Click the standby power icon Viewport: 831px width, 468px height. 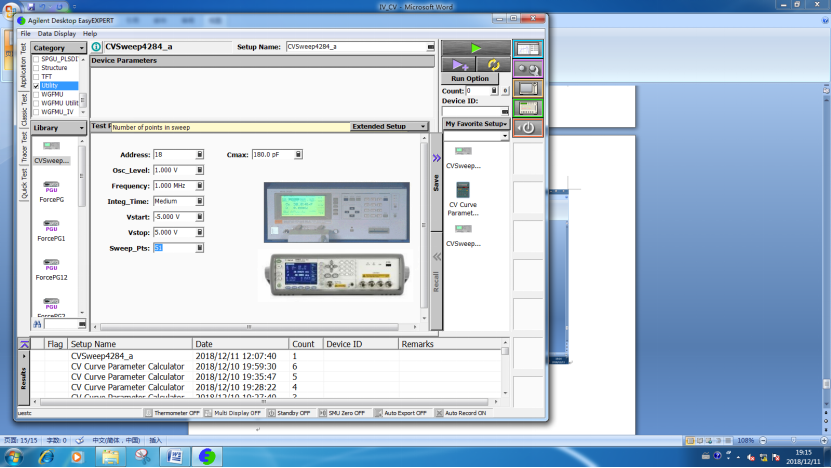pyautogui.click(x=528, y=128)
